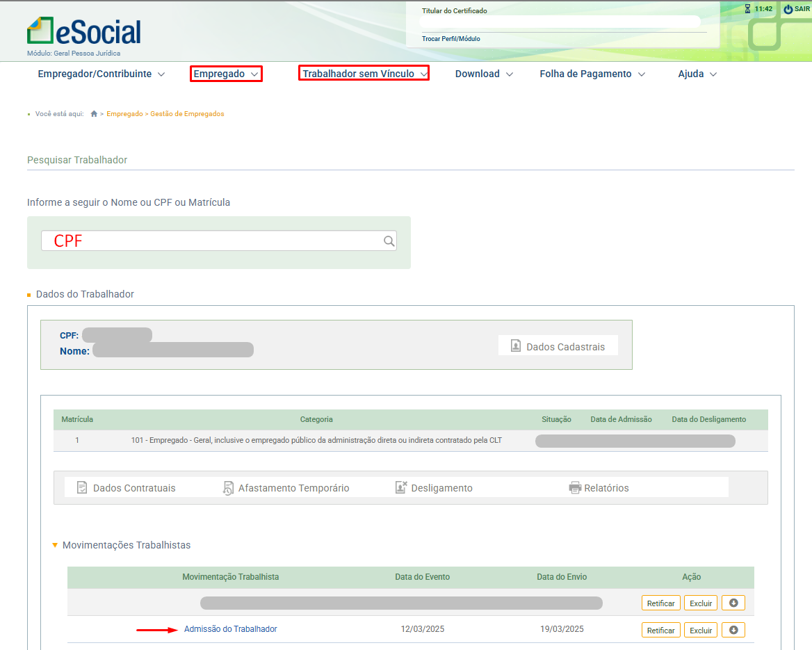Click the SAIR power icon
The width and height of the screenshot is (812, 650).
click(x=788, y=9)
